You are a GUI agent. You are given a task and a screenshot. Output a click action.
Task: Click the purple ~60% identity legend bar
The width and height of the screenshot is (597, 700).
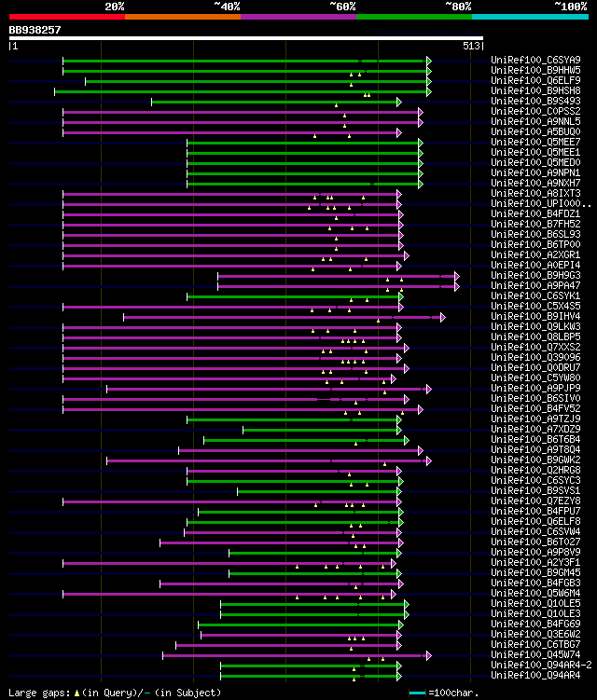[298, 17]
